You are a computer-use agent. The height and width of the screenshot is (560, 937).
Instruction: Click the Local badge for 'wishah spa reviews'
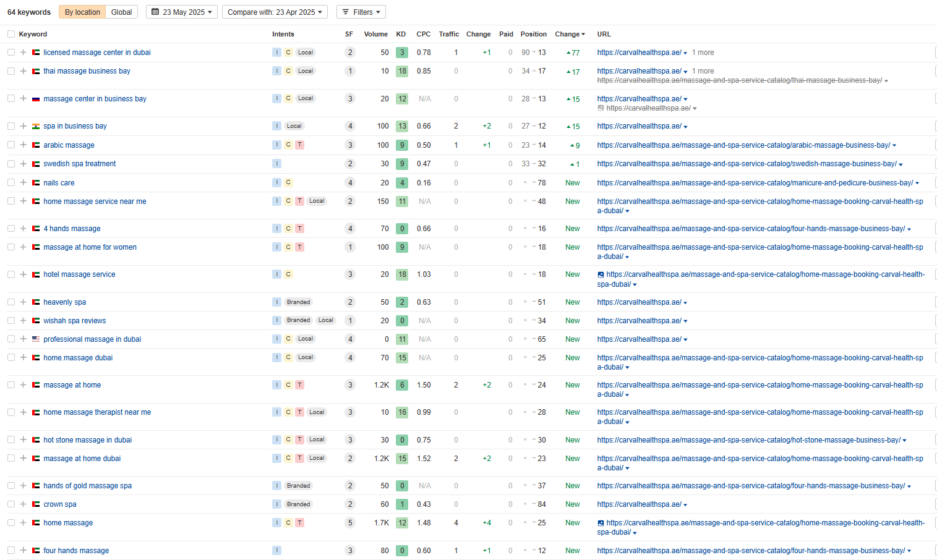click(x=325, y=320)
